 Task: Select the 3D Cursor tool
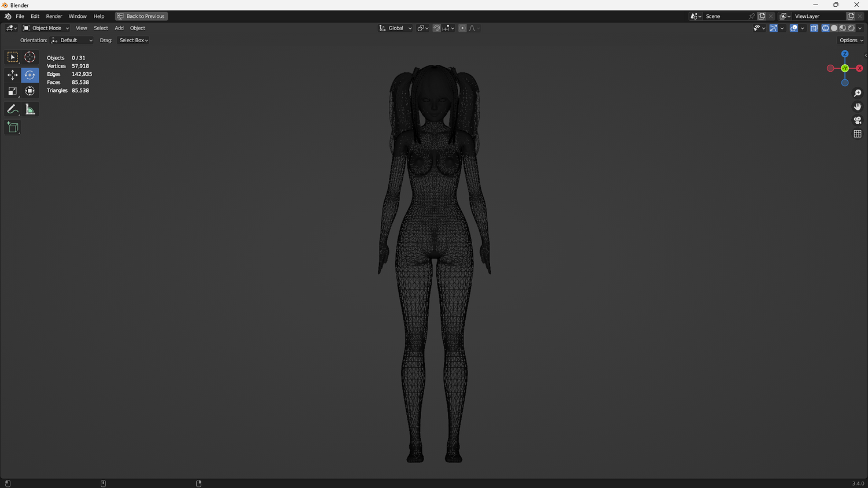click(x=30, y=57)
